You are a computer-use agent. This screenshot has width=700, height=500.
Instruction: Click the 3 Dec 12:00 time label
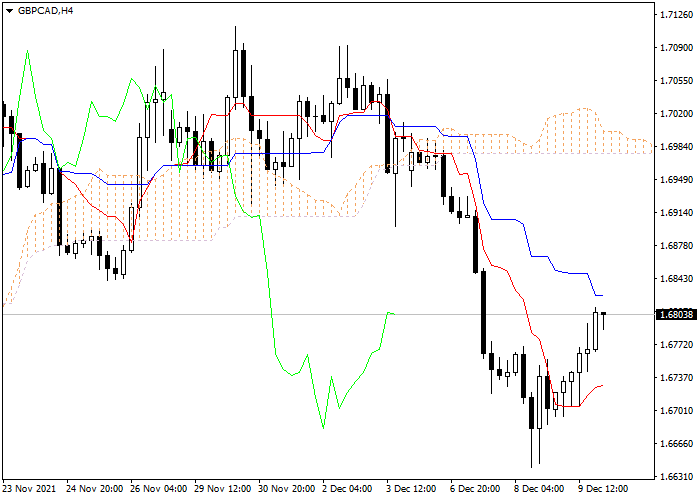pos(412,489)
